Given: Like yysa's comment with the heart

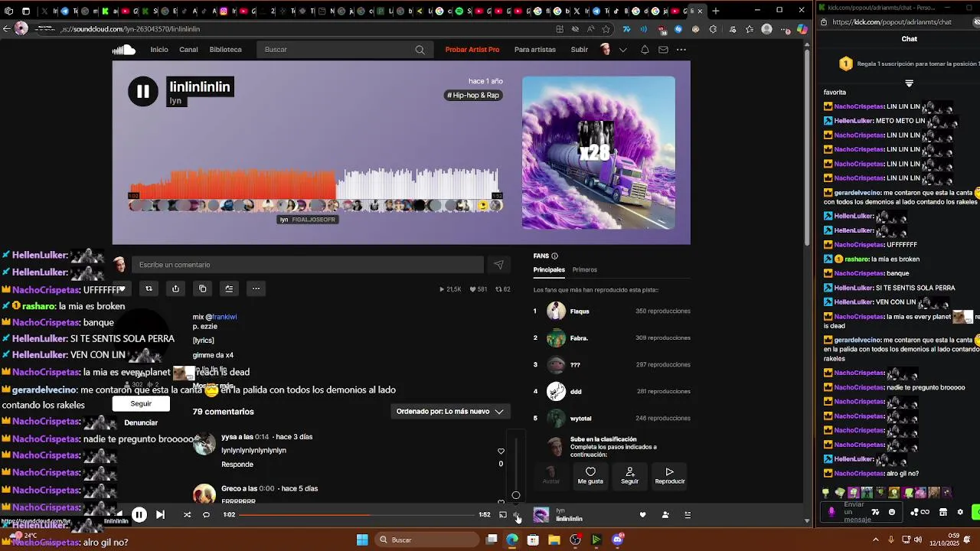Looking at the screenshot, I should tap(501, 452).
